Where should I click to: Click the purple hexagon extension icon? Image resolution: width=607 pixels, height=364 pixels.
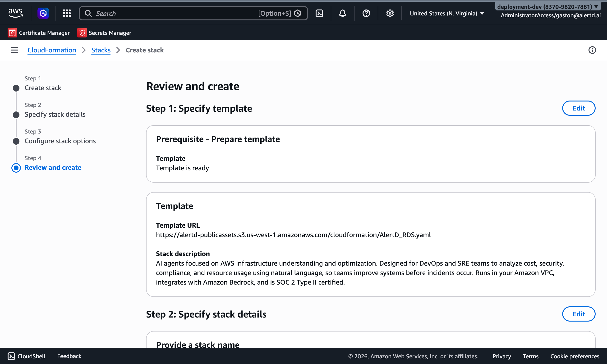[43, 13]
